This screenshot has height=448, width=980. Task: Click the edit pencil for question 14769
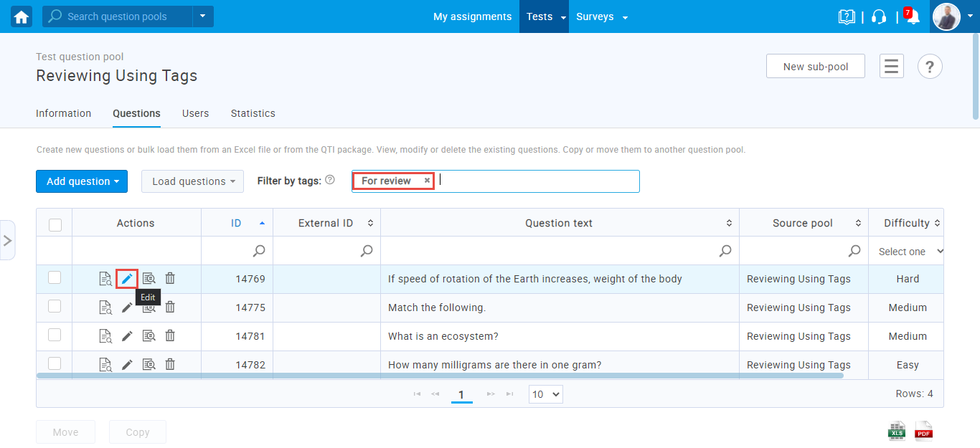pos(127,278)
